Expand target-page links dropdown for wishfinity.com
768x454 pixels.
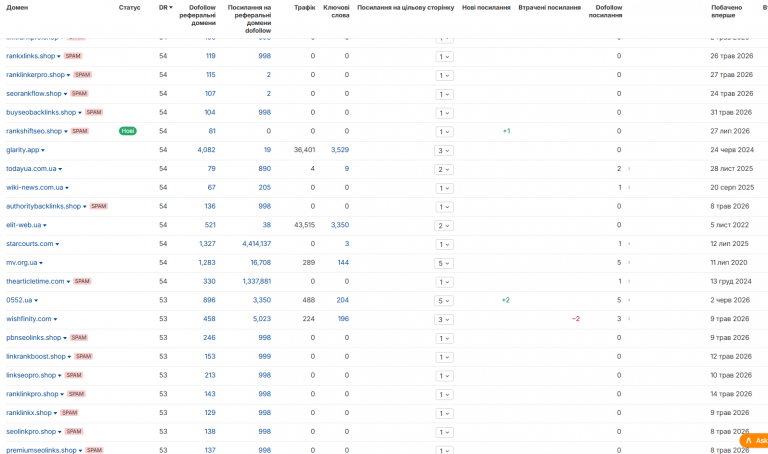pos(443,319)
